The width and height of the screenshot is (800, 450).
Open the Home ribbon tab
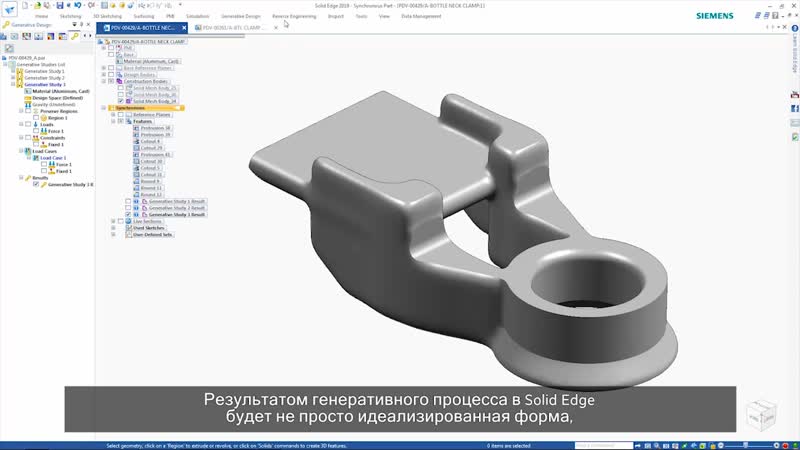(41, 16)
